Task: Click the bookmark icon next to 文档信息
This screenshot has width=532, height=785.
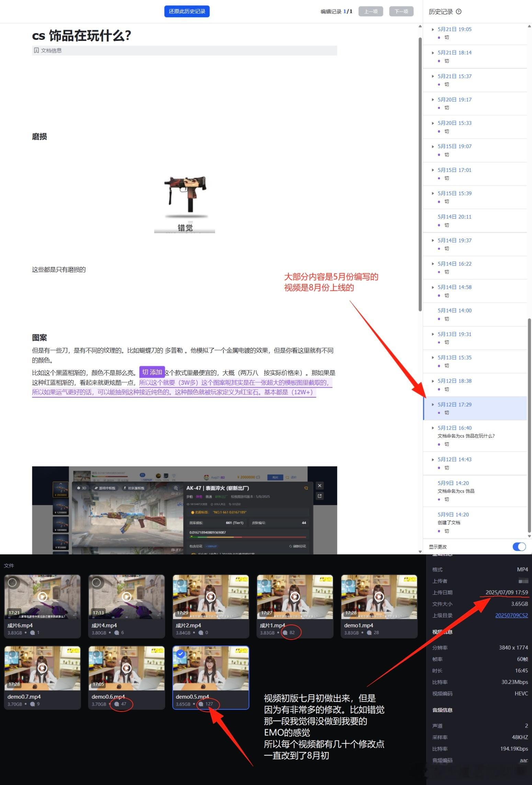Action: (36, 50)
